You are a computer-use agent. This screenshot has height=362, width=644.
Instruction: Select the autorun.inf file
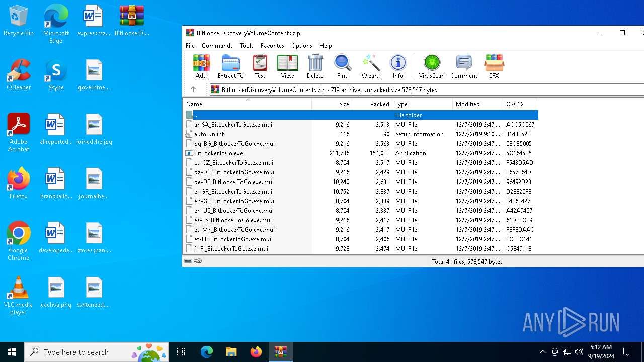pos(360,134)
